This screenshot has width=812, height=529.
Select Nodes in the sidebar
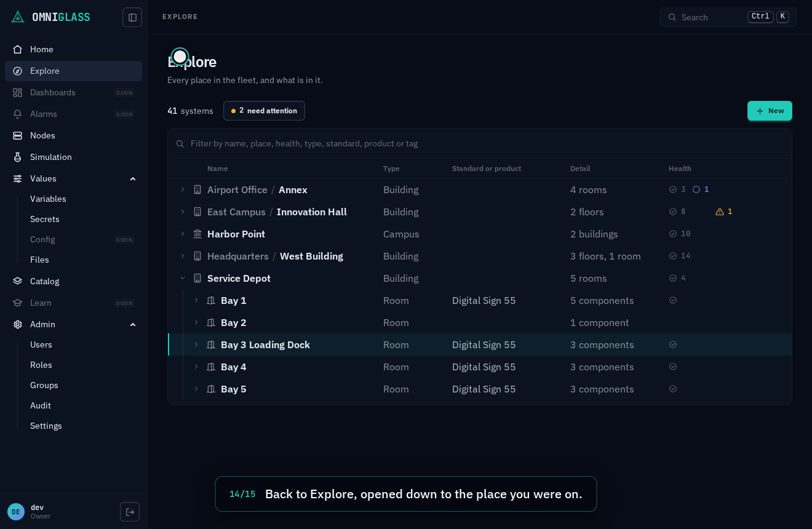coord(73,135)
